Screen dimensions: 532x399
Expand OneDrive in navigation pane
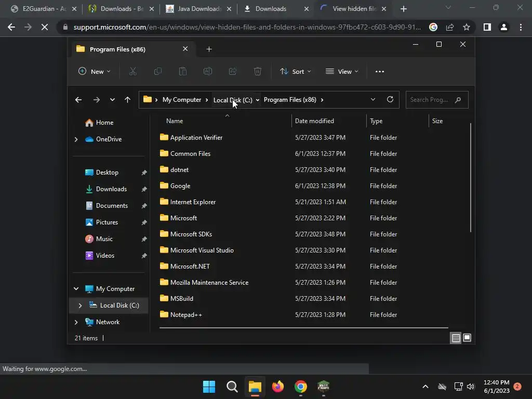76,139
